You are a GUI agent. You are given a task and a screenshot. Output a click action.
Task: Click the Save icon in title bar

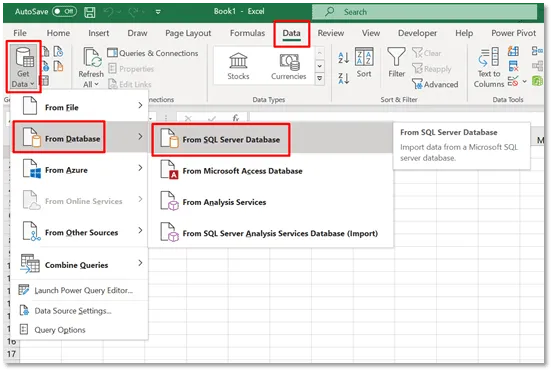90,12
